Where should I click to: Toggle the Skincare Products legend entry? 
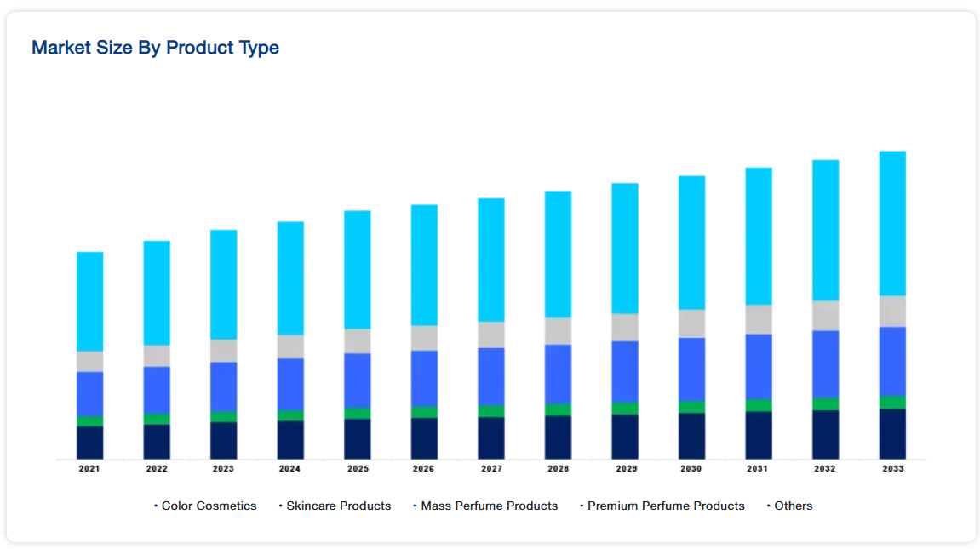coord(338,506)
